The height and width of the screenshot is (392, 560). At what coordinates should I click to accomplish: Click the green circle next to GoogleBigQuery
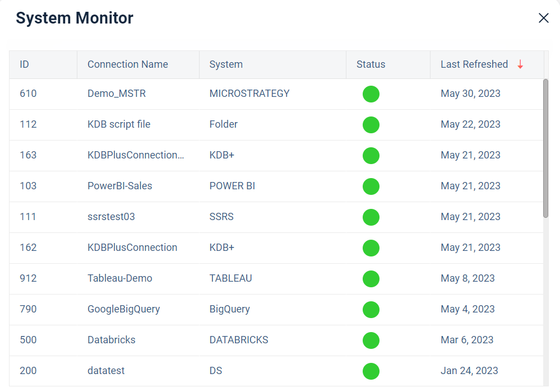(371, 310)
